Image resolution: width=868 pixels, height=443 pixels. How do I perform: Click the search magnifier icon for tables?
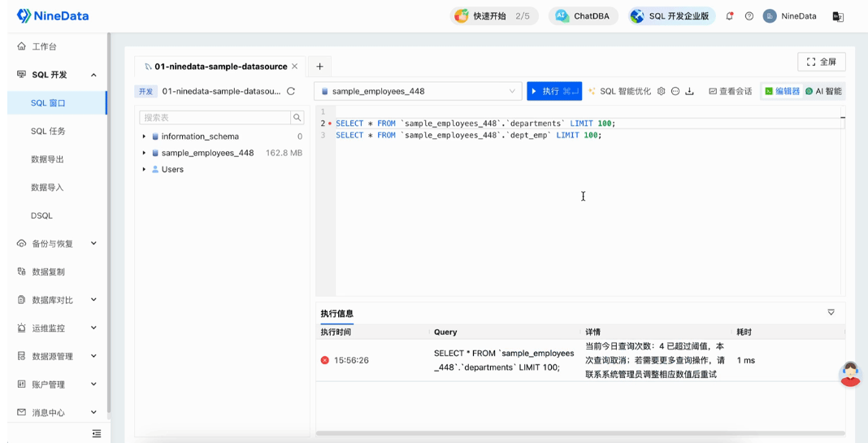coord(297,118)
